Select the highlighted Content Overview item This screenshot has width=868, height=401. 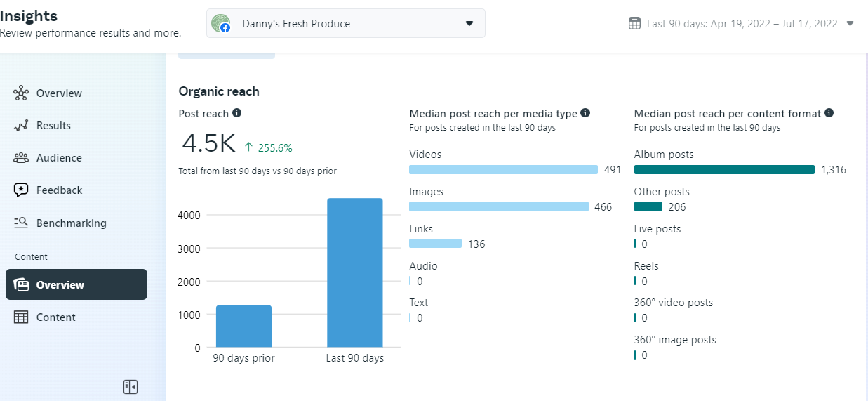(76, 284)
